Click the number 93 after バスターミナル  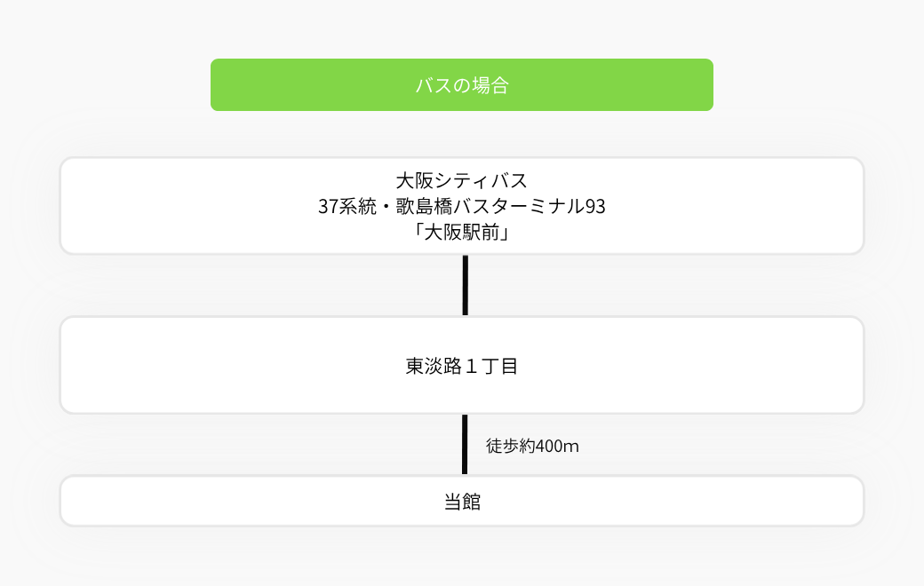point(595,206)
